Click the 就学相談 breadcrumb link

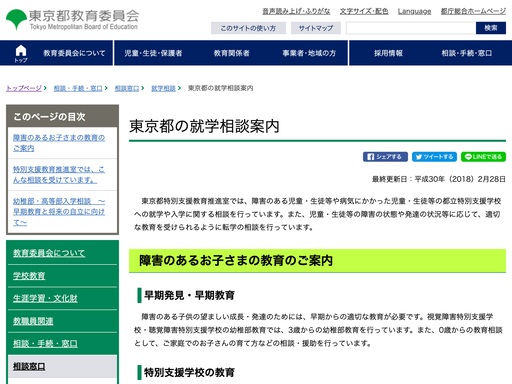pos(163,88)
